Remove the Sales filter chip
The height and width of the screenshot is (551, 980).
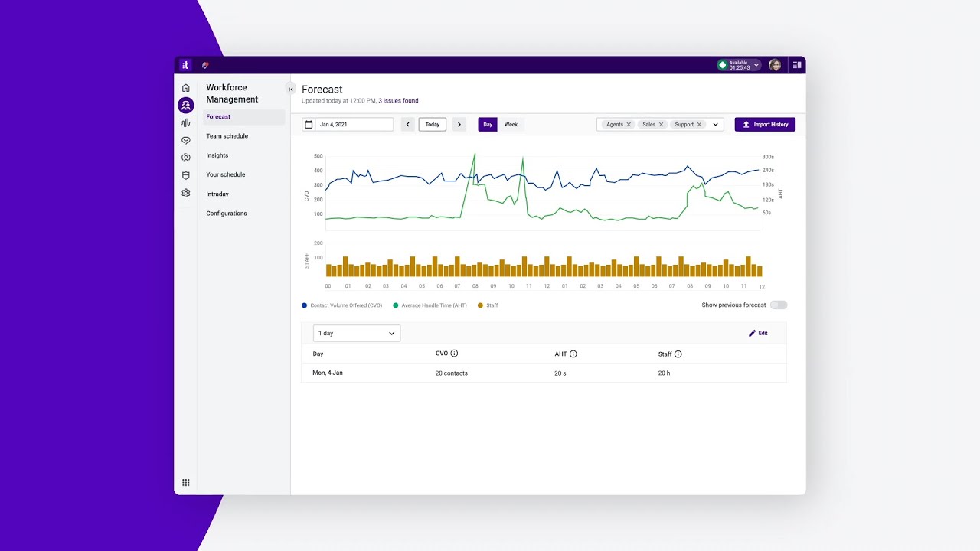tap(661, 124)
